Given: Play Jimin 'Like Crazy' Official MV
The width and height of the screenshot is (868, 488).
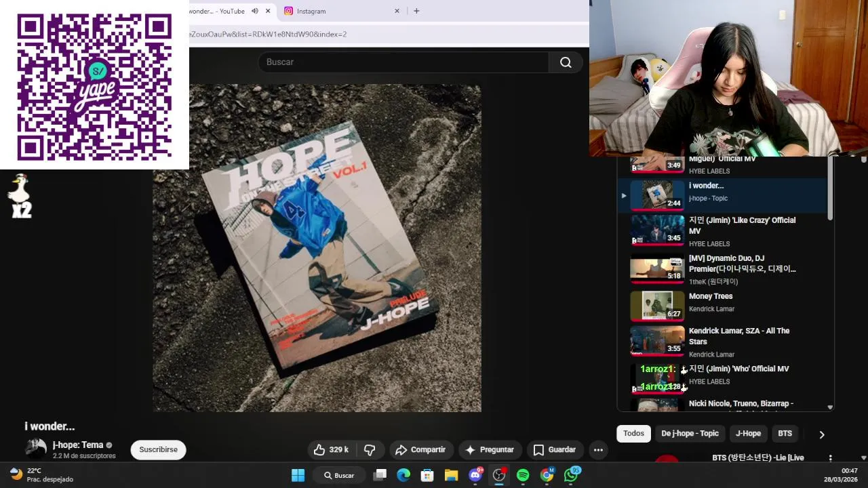Looking at the screenshot, I should [x=722, y=231].
